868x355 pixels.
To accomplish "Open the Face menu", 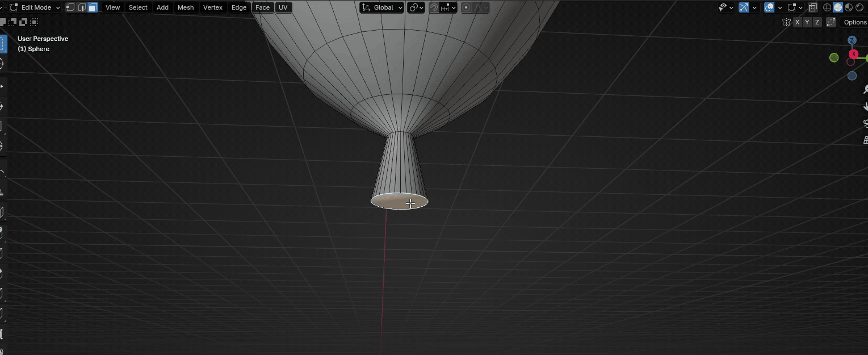I will (262, 7).
